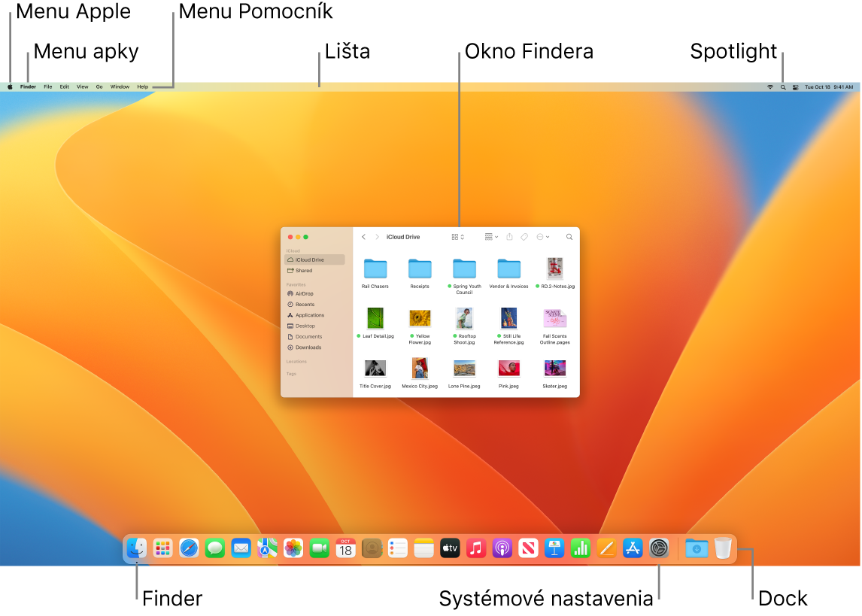Open Safari from the Dock
The width and height of the screenshot is (862, 616).
[x=188, y=548]
